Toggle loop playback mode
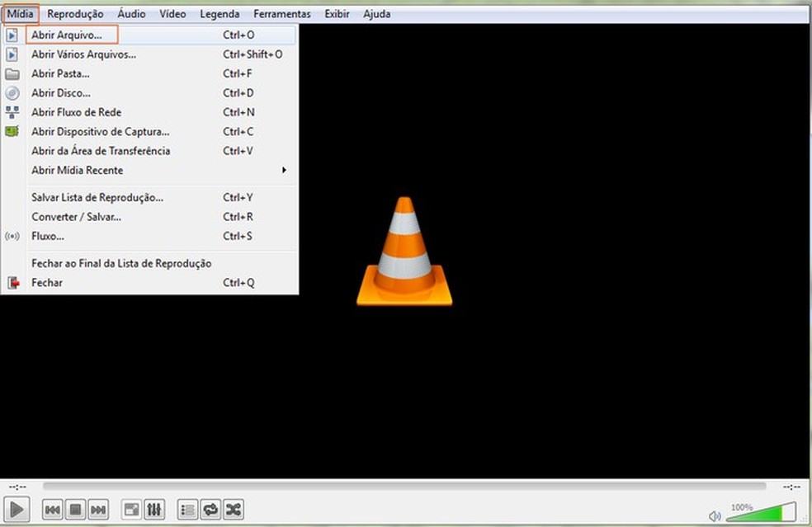Screen dimensions: 812x527 [x=210, y=509]
